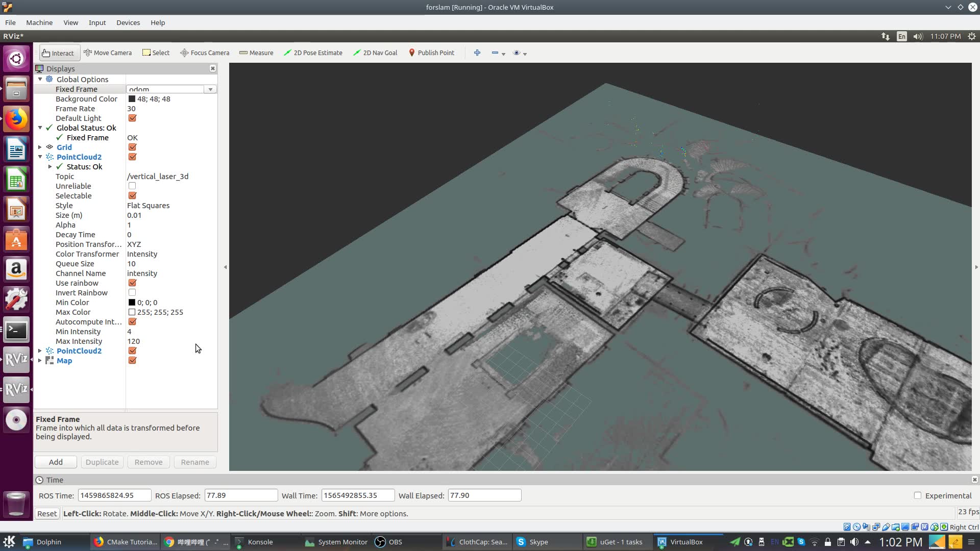
Task: Open the Fixed Frame dropdown
Action: [210, 89]
